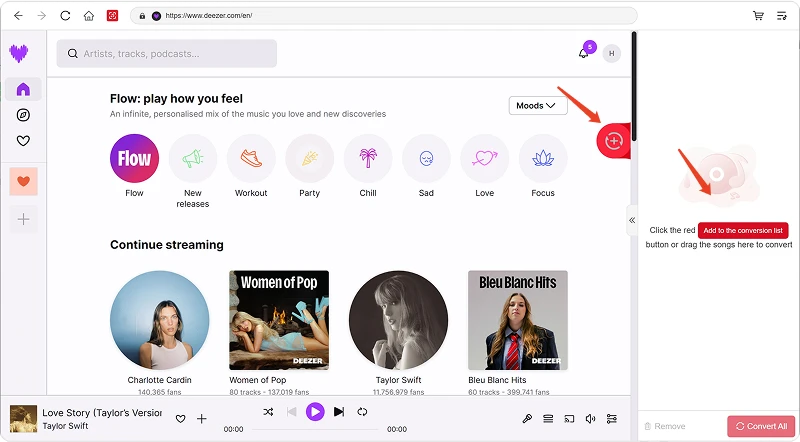Select the Party mood
This screenshot has width=800, height=442.
pos(309,158)
